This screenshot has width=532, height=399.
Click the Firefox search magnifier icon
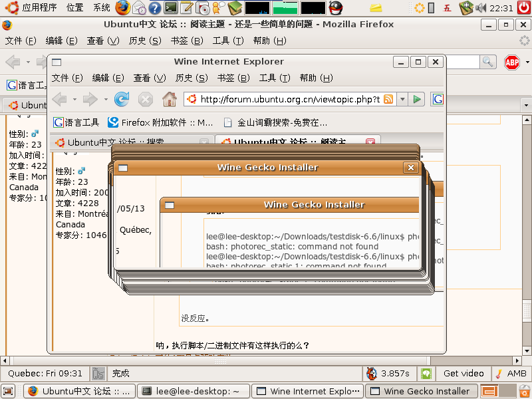(x=488, y=62)
